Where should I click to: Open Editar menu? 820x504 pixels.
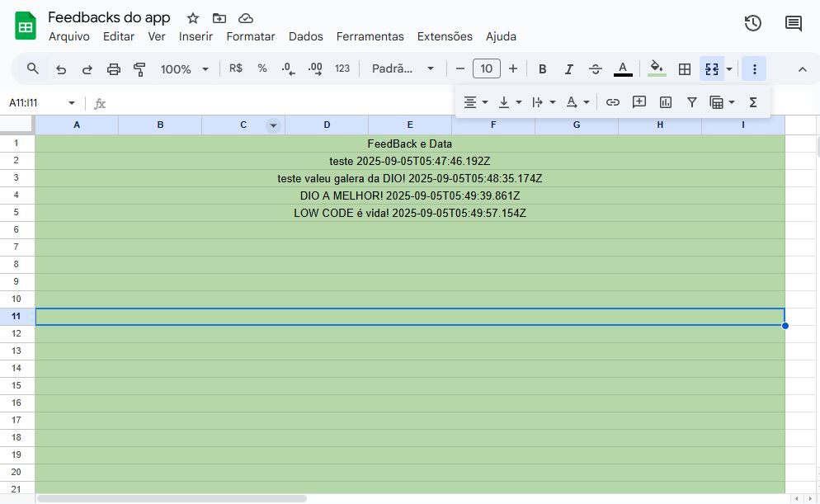(x=119, y=36)
